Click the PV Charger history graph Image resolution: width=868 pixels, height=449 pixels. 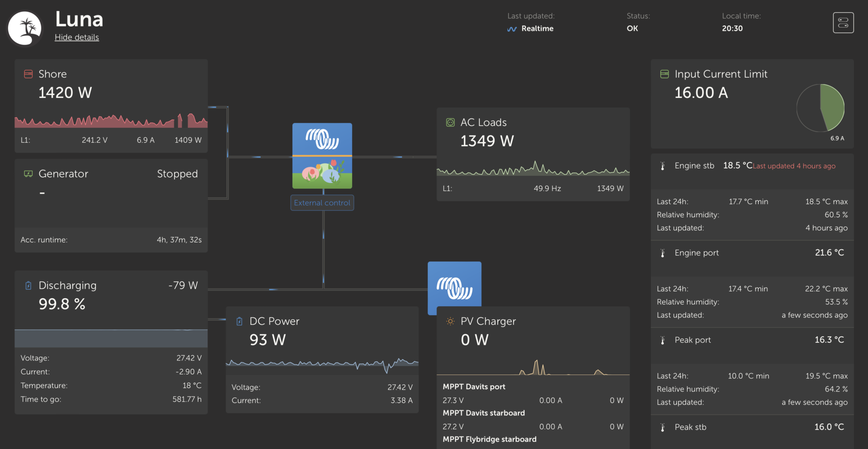[x=533, y=367]
